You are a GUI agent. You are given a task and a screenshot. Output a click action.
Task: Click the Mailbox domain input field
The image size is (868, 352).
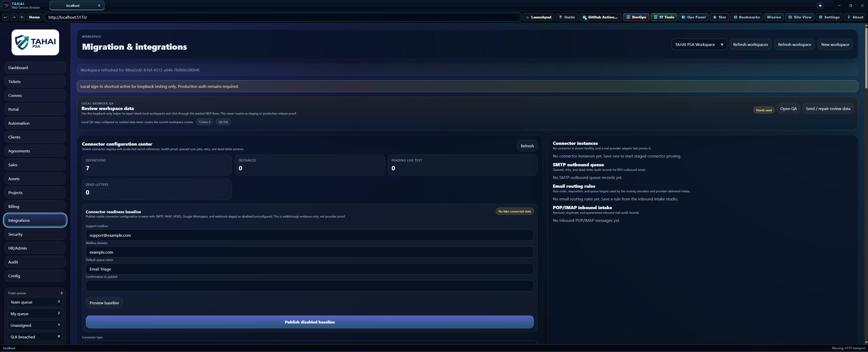point(310,252)
